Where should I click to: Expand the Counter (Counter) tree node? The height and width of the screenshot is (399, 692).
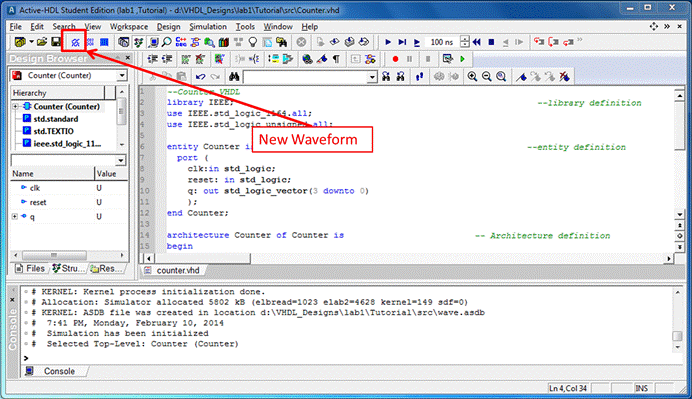pos(15,106)
